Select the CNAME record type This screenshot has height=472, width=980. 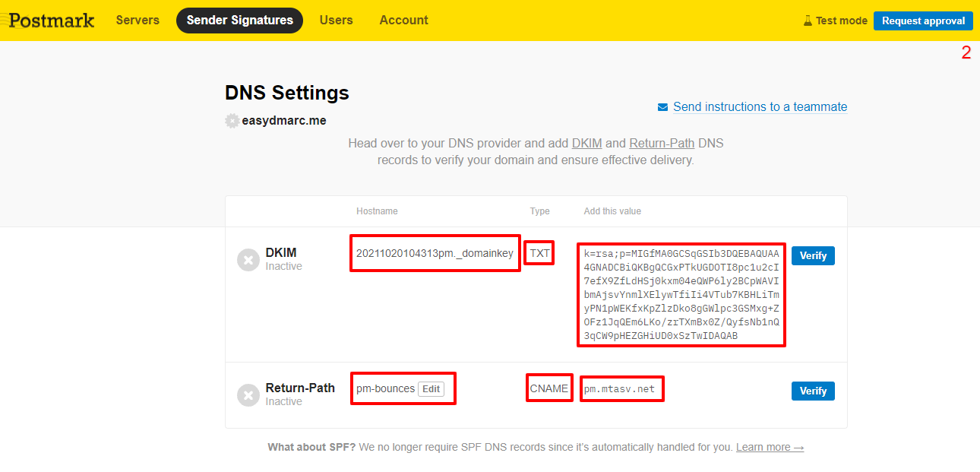pos(549,388)
